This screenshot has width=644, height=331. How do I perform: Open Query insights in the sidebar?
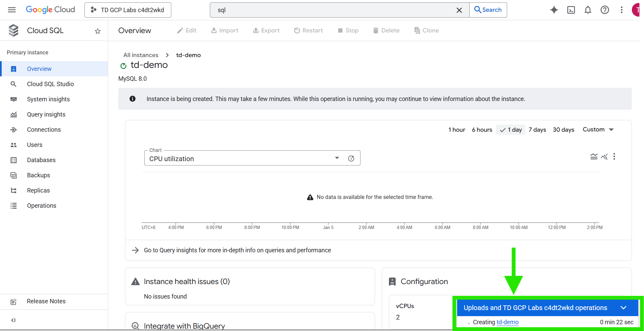pyautogui.click(x=46, y=114)
